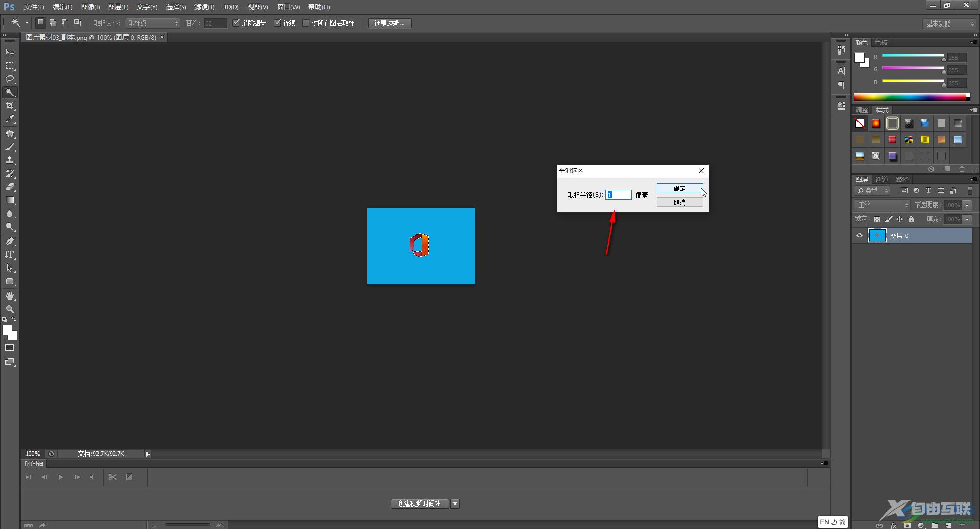Select the Horizontal Type tool
The height and width of the screenshot is (529, 980).
10,255
